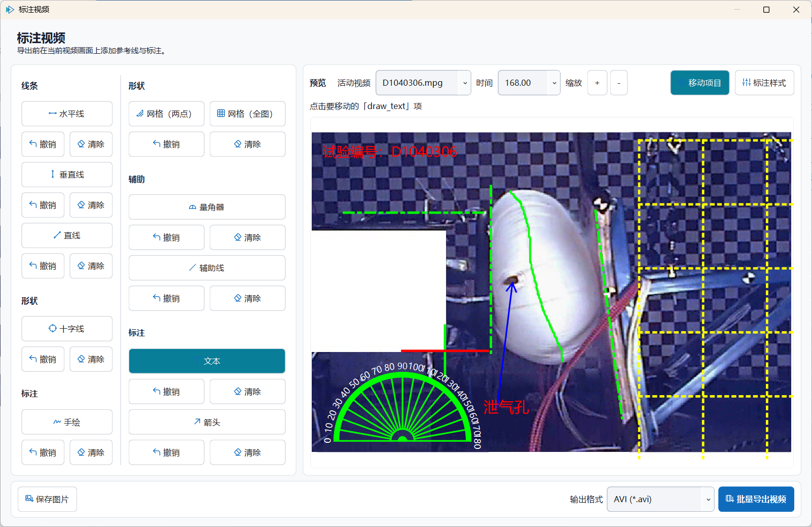Undo the last 水平线 with 撤销
The image size is (812, 527).
[43, 144]
